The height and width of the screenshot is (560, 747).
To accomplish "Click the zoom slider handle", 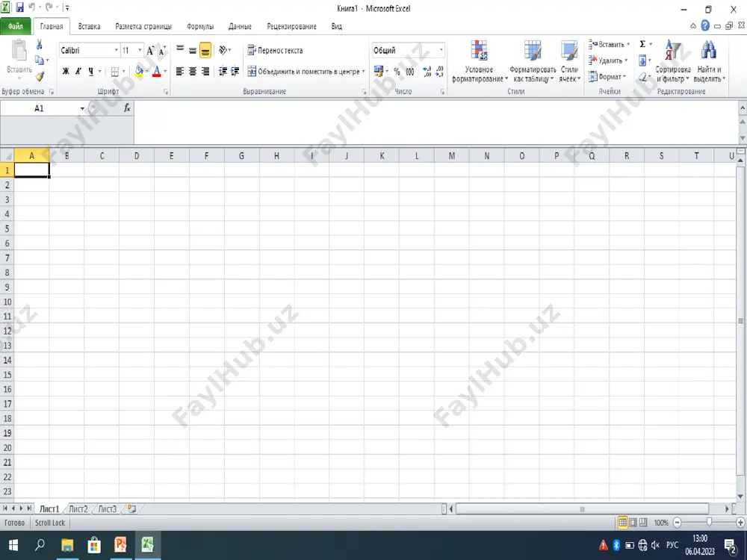I will pyautogui.click(x=709, y=523).
